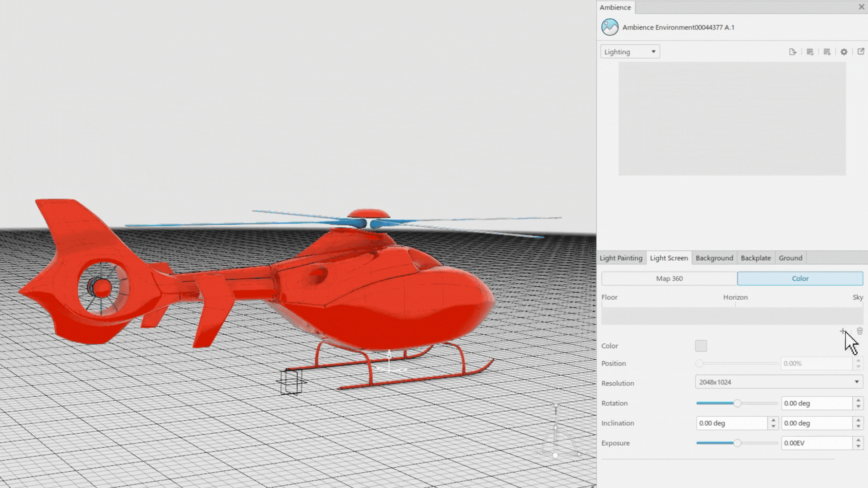Click the lighting preview thumbnail area
868x488 pixels.
[x=732, y=118]
